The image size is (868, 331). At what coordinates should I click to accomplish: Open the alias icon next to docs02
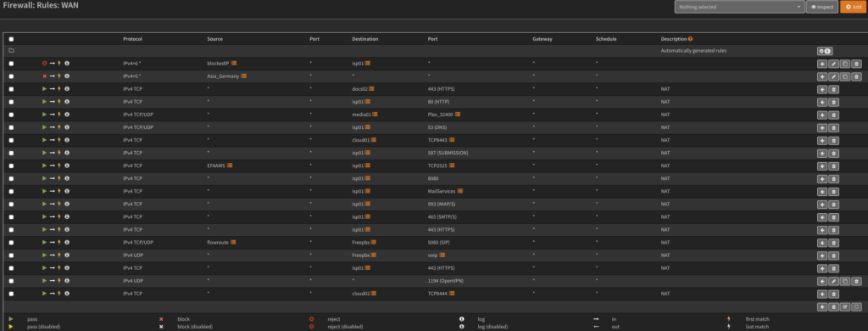(372, 89)
